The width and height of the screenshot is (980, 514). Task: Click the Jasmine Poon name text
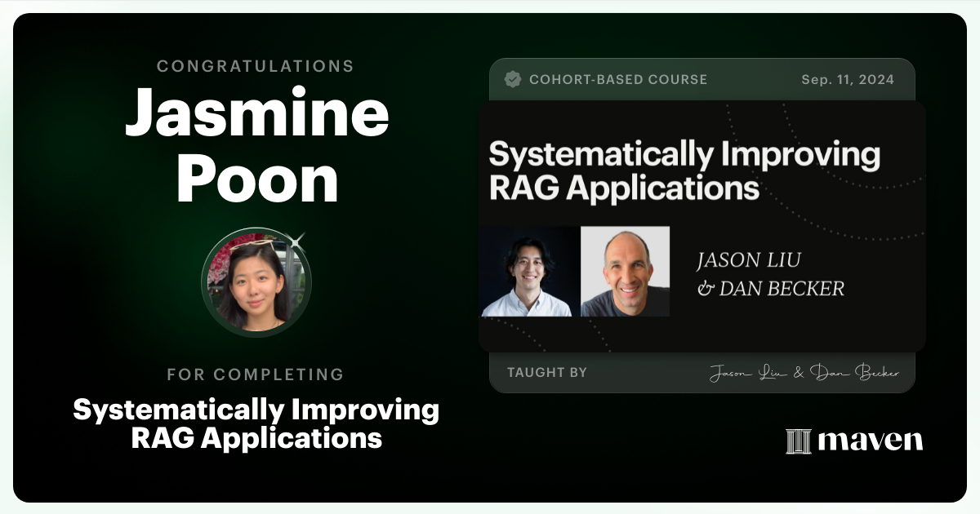(x=256, y=147)
